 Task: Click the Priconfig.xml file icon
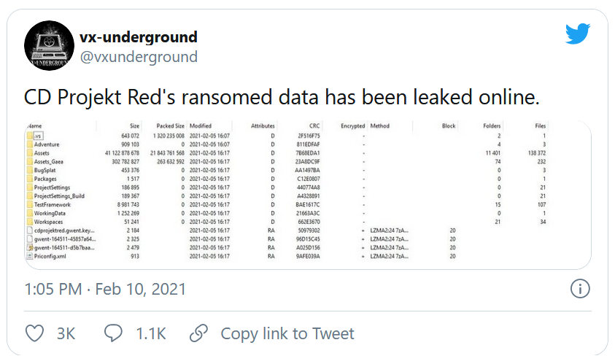tap(30, 256)
